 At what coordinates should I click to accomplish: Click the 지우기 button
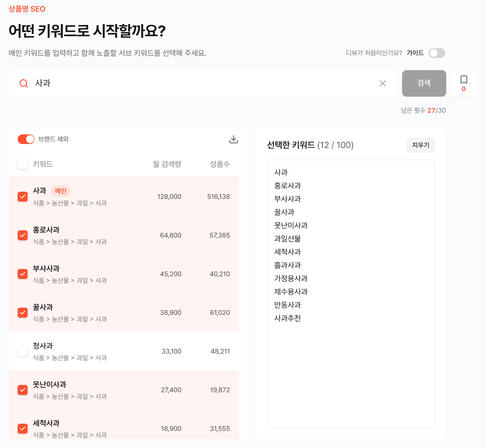point(421,145)
